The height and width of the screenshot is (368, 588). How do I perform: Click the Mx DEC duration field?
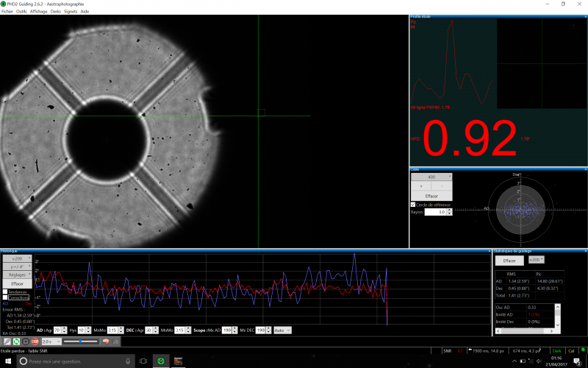click(x=261, y=330)
